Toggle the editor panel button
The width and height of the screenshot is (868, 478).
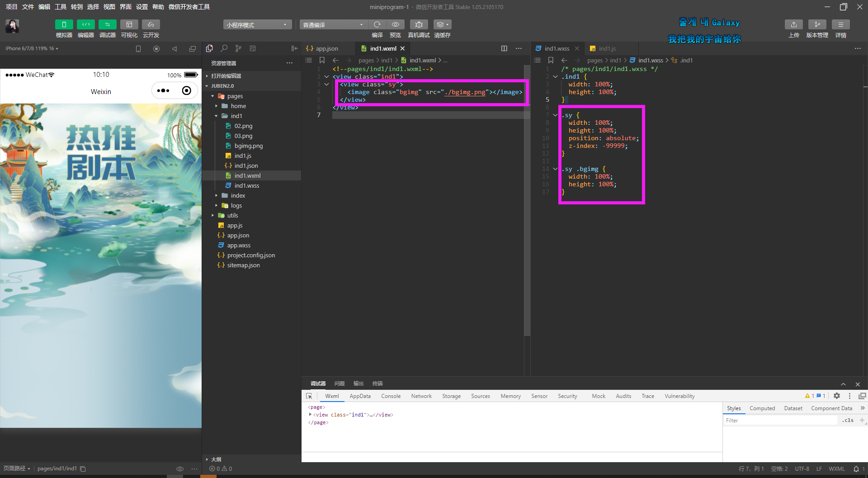point(85,24)
